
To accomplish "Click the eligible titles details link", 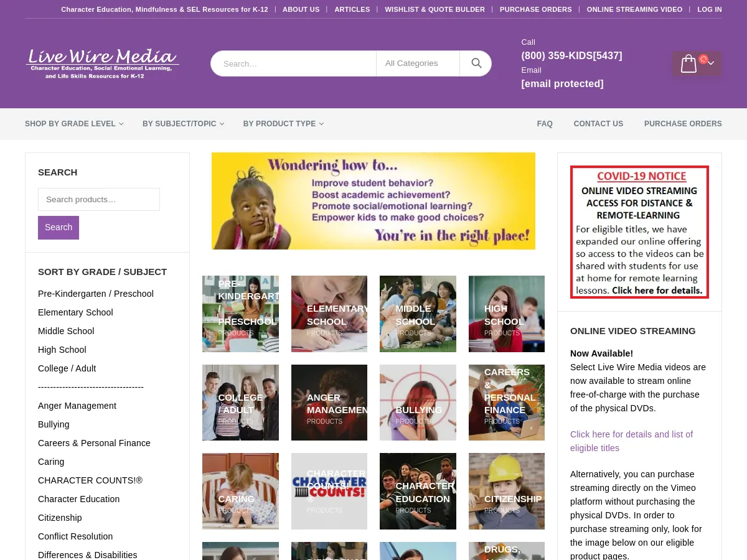I will (x=631, y=441).
